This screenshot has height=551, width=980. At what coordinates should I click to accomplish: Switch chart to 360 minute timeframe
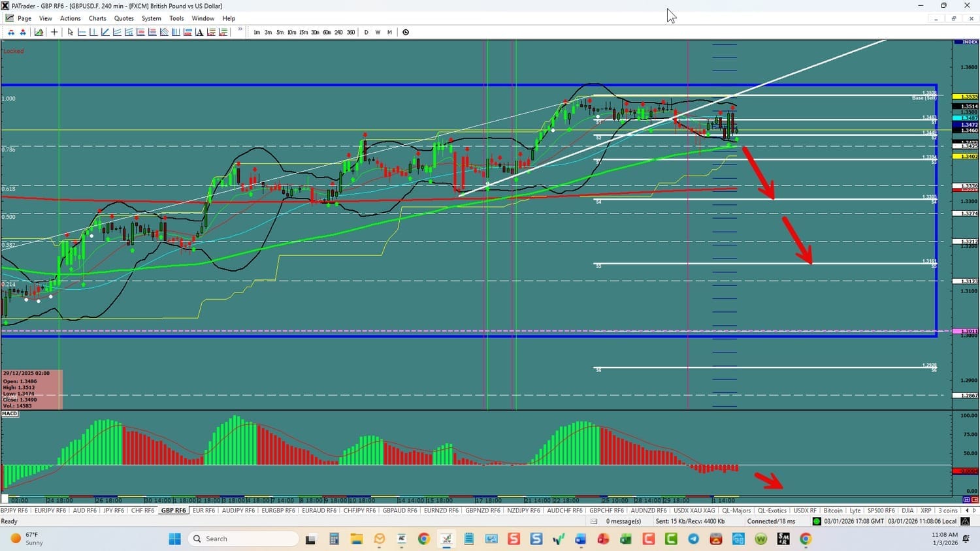[x=351, y=32]
